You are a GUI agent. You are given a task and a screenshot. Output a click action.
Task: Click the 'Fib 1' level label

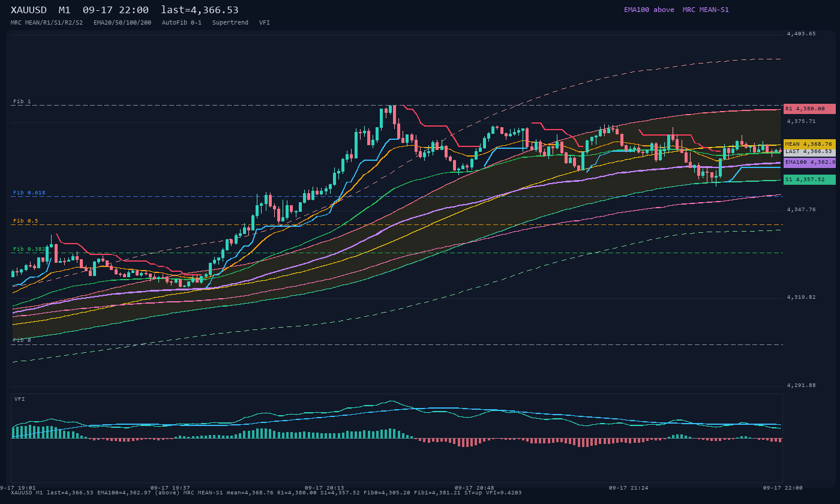22,101
